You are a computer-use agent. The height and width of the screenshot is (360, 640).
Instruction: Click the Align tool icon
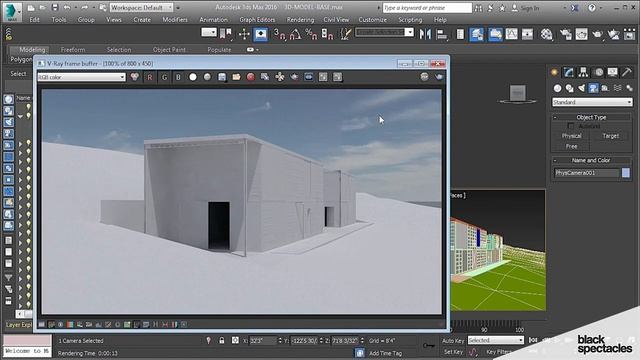(x=442, y=34)
